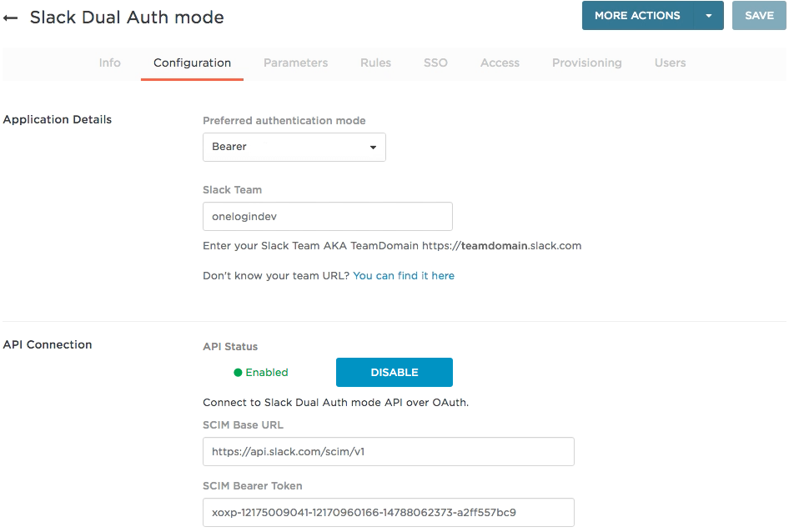Click the 'Connect to Slack Dual Auth mode API' text
789x532 pixels.
335,403
